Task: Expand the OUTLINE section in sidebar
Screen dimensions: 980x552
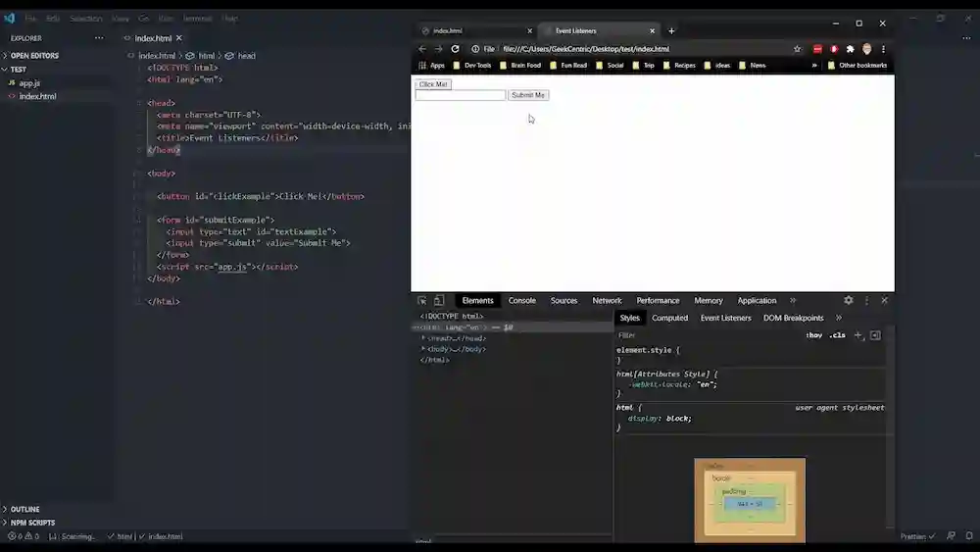Action: [24, 509]
